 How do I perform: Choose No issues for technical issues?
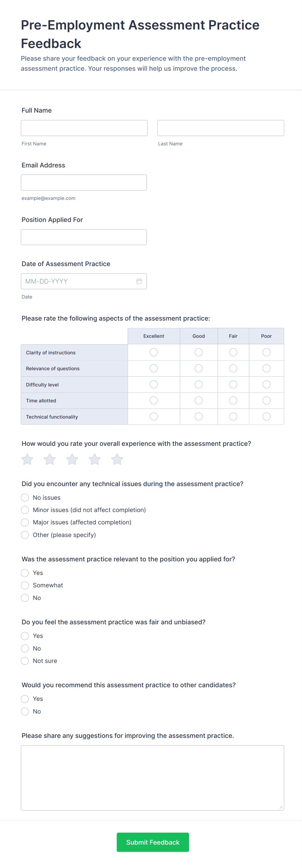click(25, 497)
